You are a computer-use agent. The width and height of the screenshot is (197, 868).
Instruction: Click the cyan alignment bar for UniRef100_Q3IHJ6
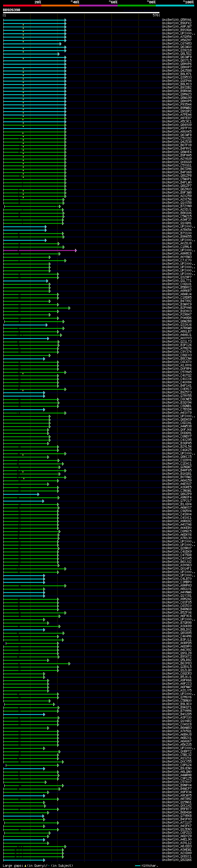tap(25, 325)
